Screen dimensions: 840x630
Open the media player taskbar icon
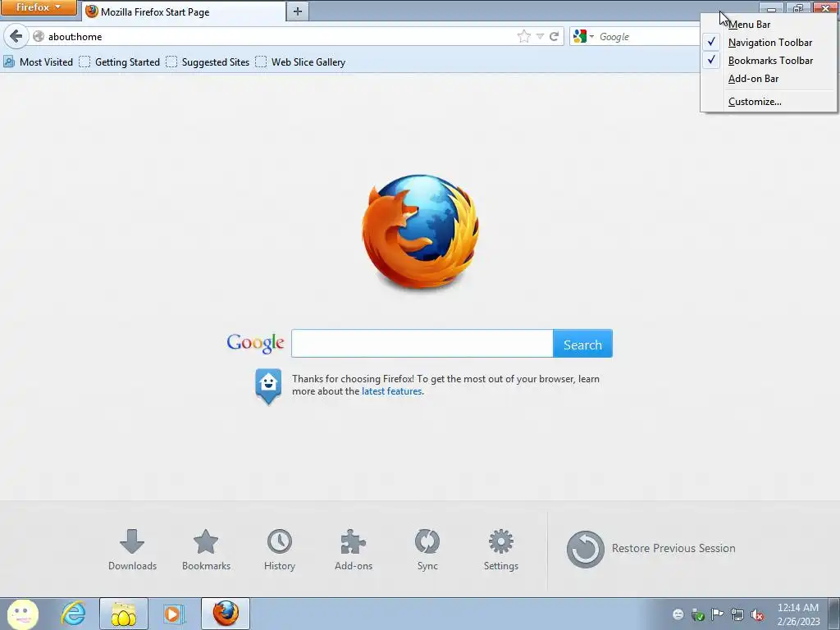point(174,614)
